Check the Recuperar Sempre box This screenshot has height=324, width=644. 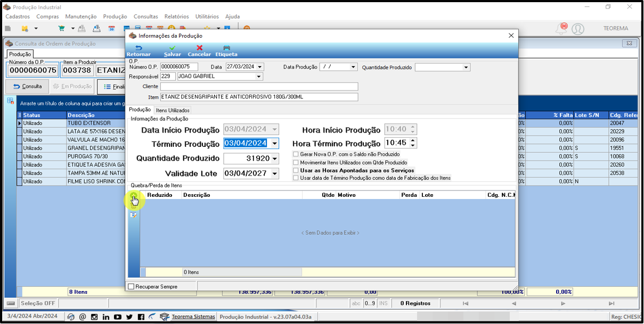[131, 287]
